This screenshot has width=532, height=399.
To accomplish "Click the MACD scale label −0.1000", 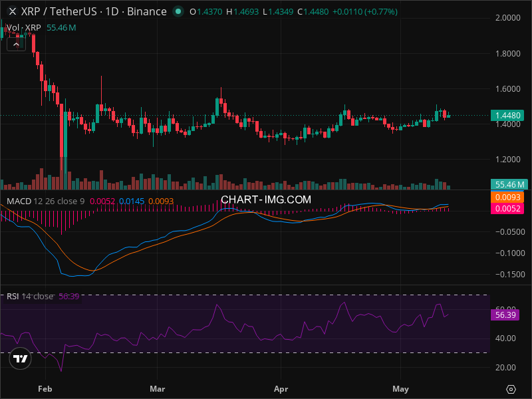I will pos(510,253).
